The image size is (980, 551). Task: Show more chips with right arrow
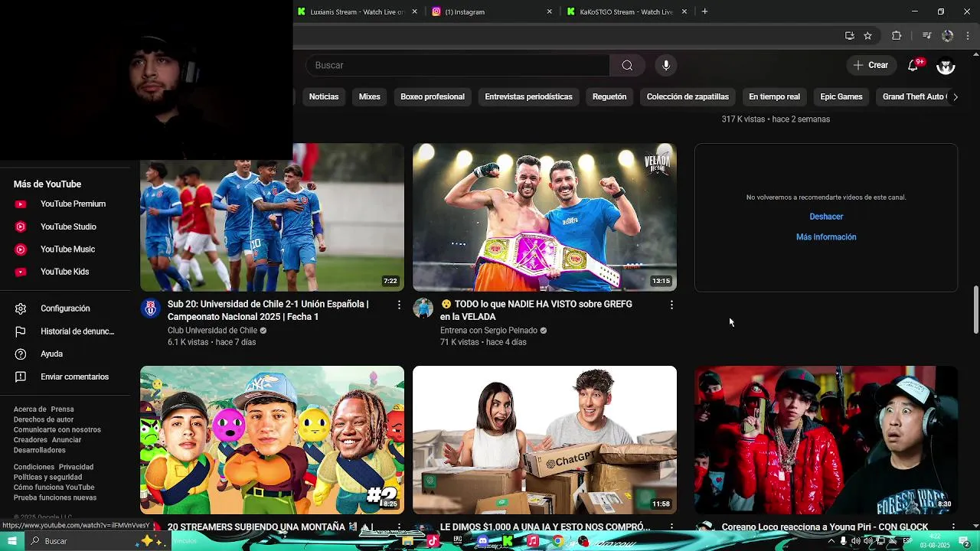coord(955,96)
